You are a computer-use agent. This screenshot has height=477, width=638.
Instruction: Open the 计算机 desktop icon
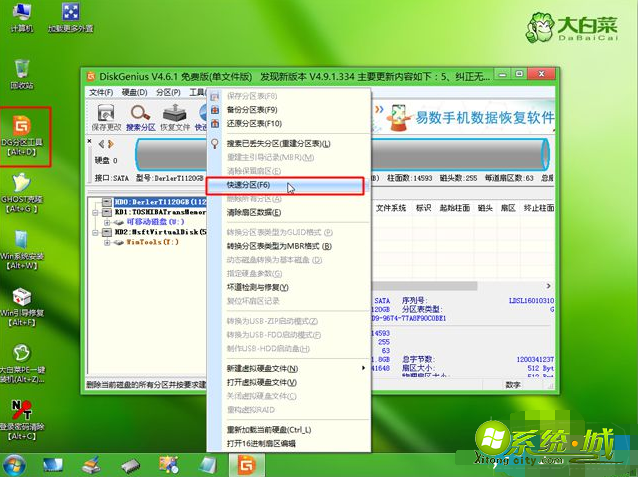[x=22, y=16]
